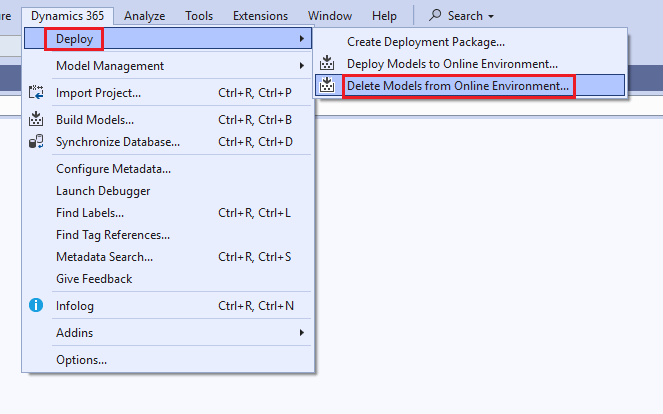The height and width of the screenshot is (414, 663).
Task: Click the blue Infolog info icon
Action: point(37,306)
